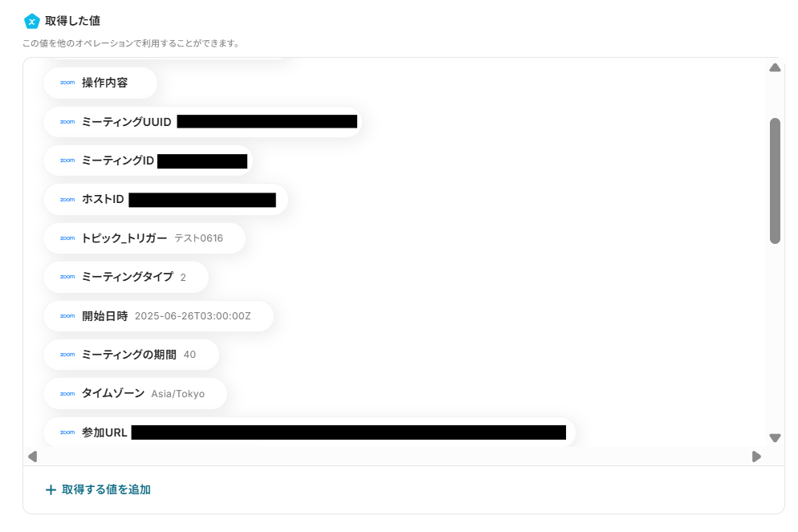Click the scroll down arrow
Viewport: 798px width, 532px height.
[775, 438]
